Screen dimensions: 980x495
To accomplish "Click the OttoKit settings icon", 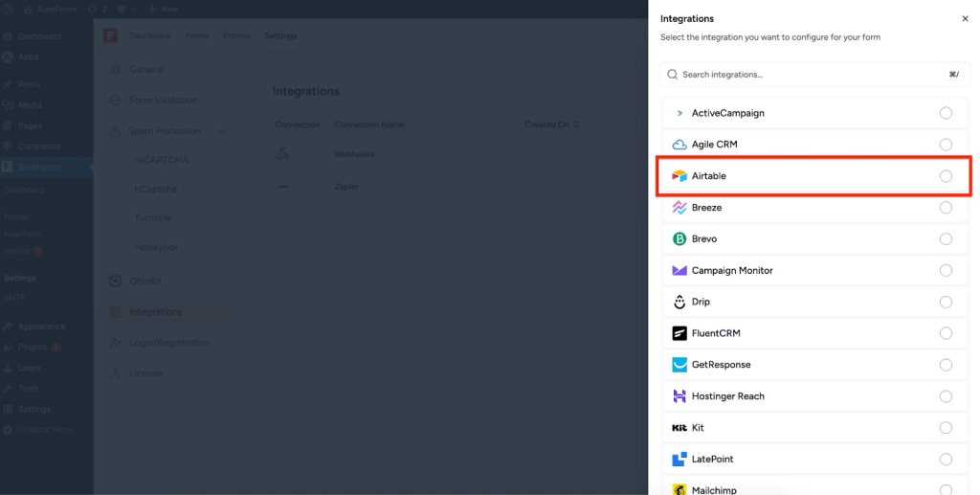I will [x=116, y=281].
